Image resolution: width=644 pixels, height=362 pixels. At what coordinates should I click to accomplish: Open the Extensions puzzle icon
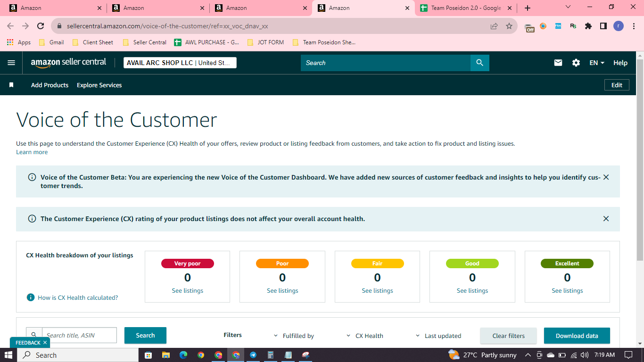(588, 26)
